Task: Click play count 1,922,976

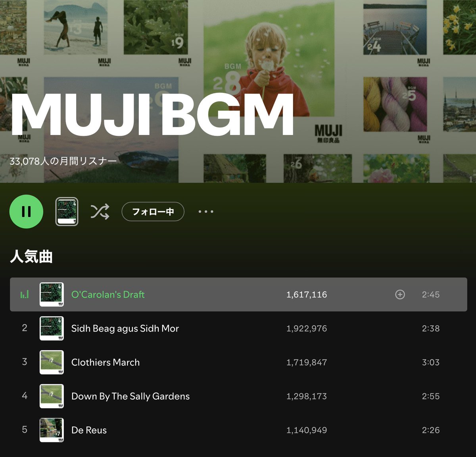Action: pos(307,328)
